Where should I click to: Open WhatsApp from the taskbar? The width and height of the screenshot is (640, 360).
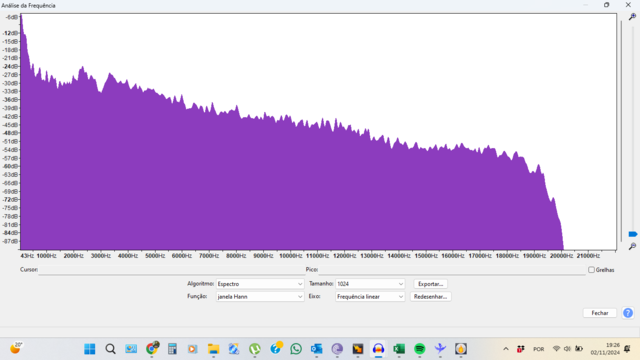pyautogui.click(x=296, y=349)
